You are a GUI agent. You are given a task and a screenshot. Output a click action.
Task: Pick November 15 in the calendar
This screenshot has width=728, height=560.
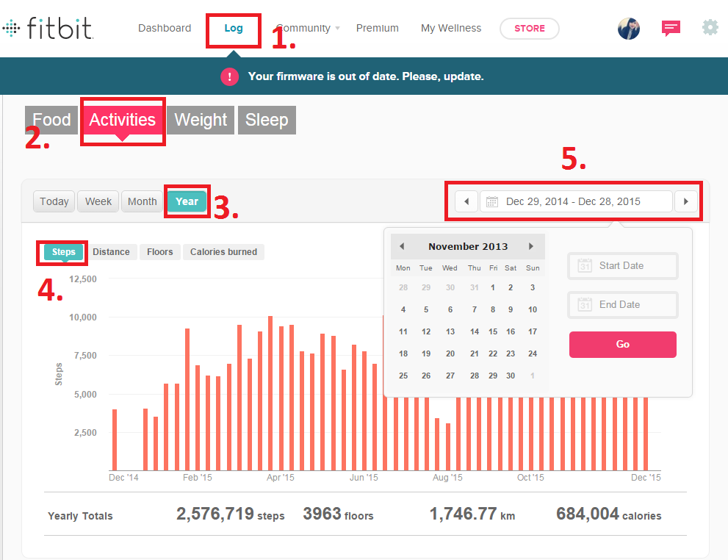point(493,331)
